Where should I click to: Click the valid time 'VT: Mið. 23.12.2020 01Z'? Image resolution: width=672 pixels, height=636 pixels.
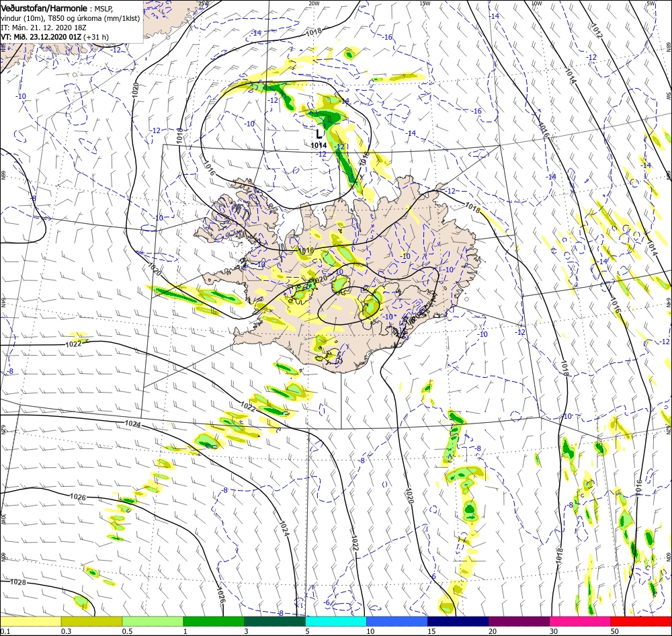tap(41, 37)
